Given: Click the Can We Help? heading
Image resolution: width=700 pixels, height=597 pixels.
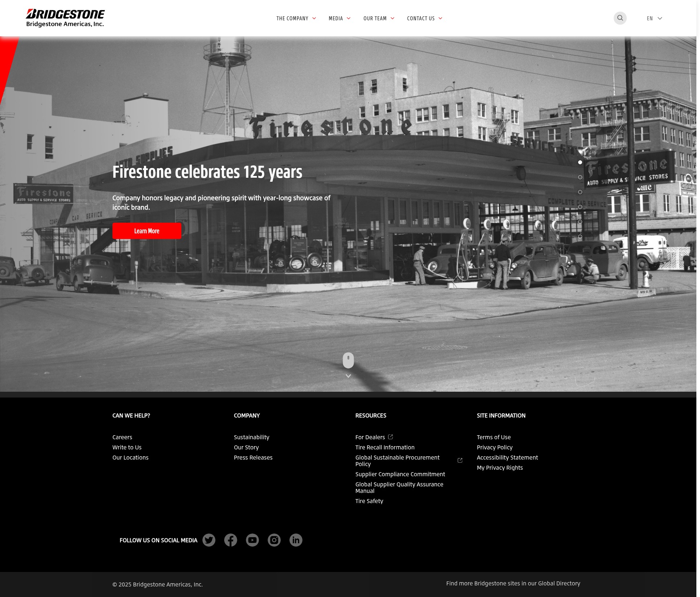Looking at the screenshot, I should point(131,415).
